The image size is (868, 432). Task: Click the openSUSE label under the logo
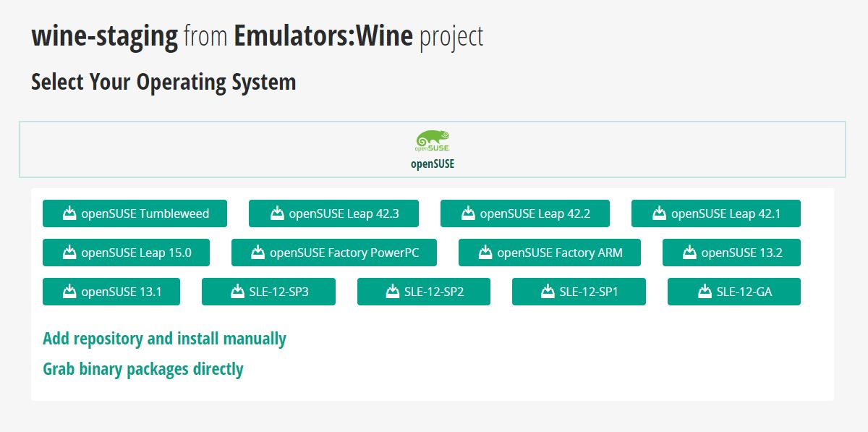(x=433, y=164)
